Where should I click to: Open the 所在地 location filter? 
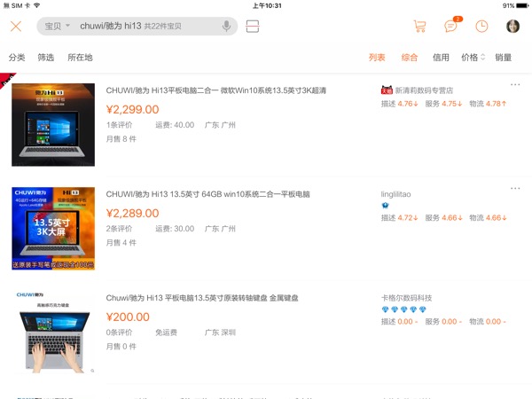coord(80,58)
